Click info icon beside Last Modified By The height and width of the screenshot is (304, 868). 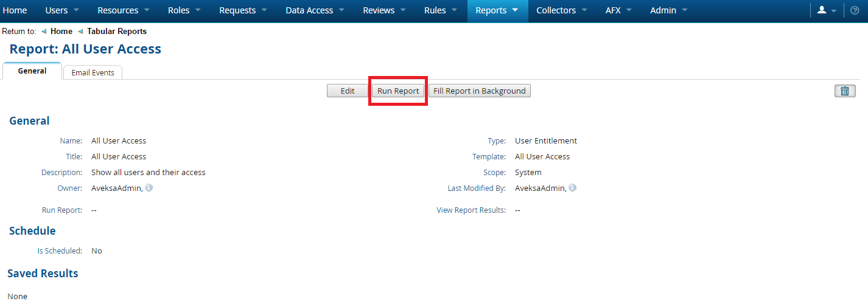click(573, 188)
